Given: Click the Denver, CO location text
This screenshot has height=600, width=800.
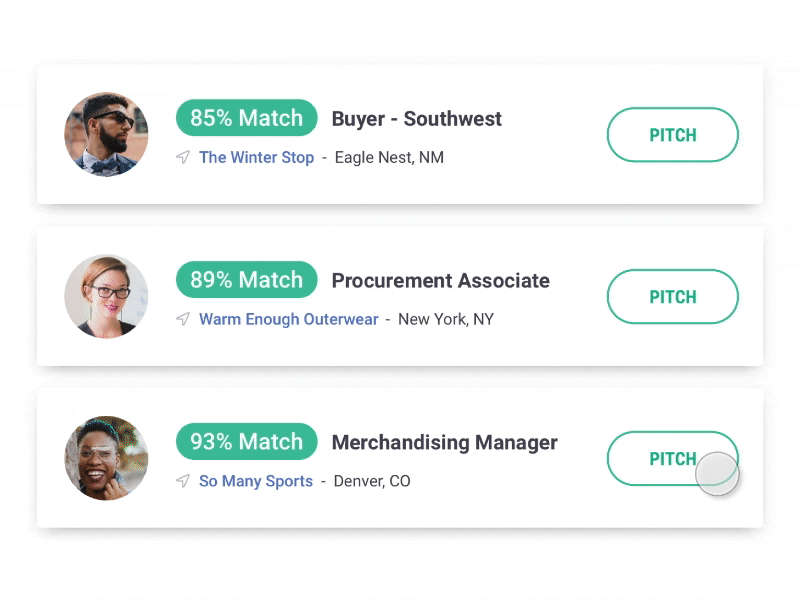Looking at the screenshot, I should (371, 481).
